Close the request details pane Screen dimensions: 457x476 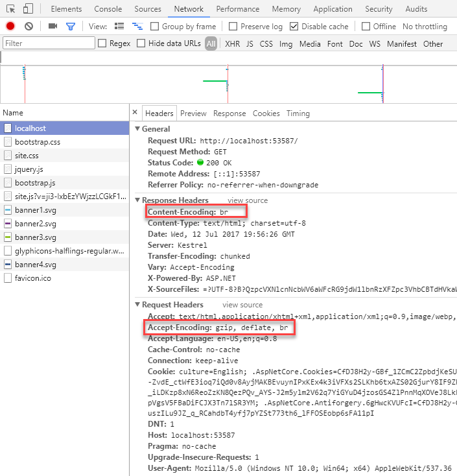135,113
